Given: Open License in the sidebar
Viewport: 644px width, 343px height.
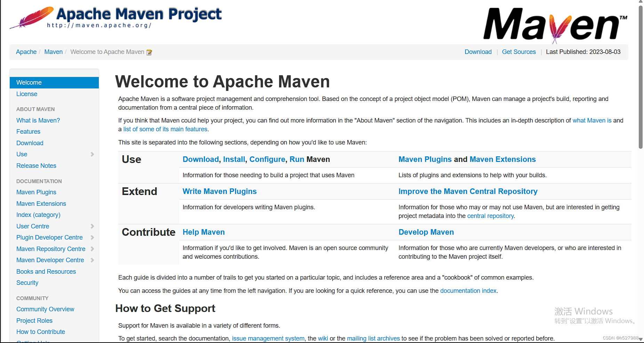Looking at the screenshot, I should 27,94.
